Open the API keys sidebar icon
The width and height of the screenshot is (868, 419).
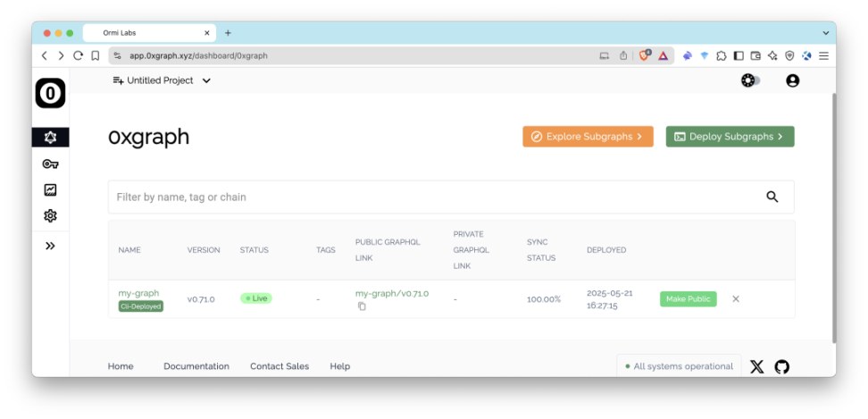50,163
